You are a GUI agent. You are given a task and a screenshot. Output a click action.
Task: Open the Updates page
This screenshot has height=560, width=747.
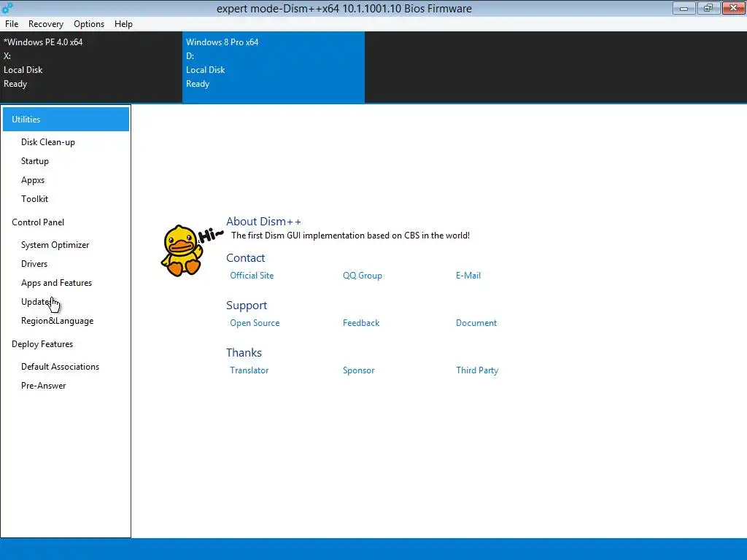pyautogui.click(x=36, y=302)
